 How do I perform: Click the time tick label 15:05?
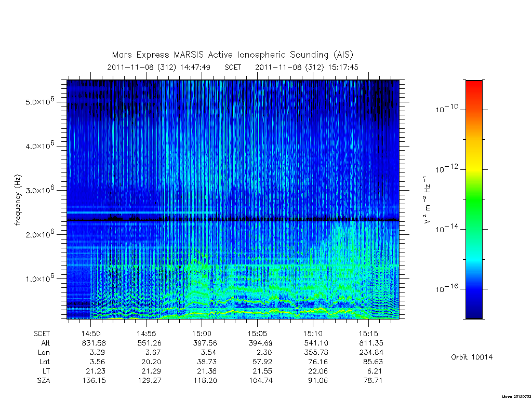pos(258,334)
